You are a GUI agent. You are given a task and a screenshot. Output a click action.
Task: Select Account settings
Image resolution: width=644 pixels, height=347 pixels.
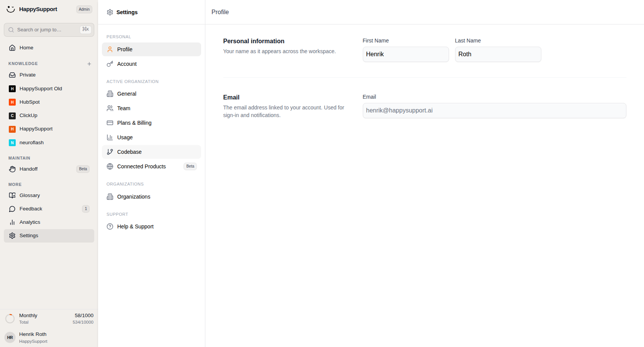point(151,64)
